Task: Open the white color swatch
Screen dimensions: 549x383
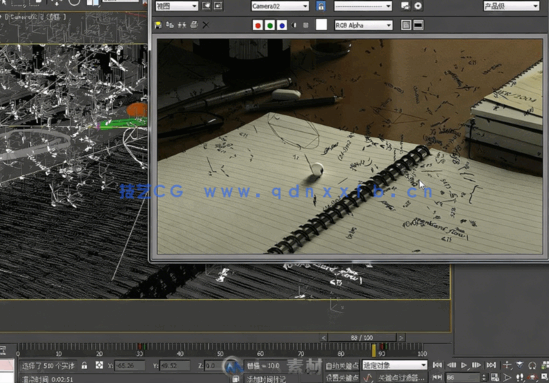Action: (x=321, y=25)
